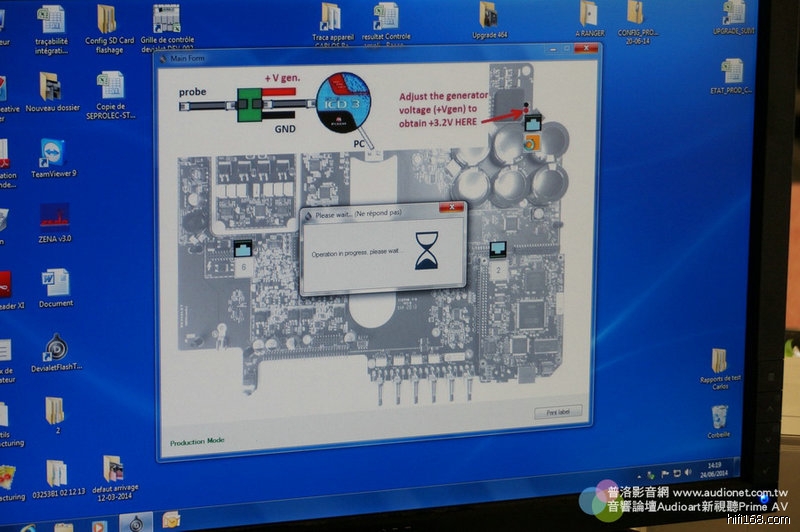Open the Nouveau dossier folder
The height and width of the screenshot is (532, 800).
52,88
